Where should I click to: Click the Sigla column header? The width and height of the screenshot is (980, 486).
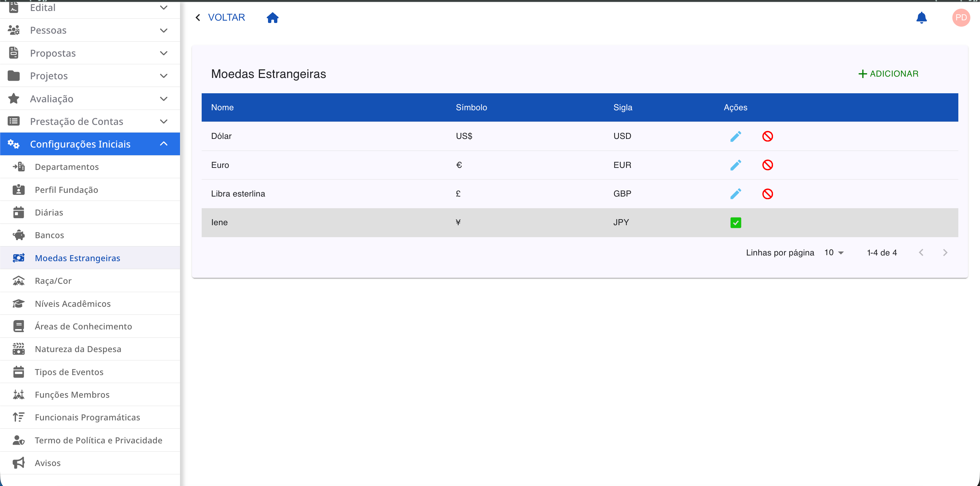pos(623,108)
